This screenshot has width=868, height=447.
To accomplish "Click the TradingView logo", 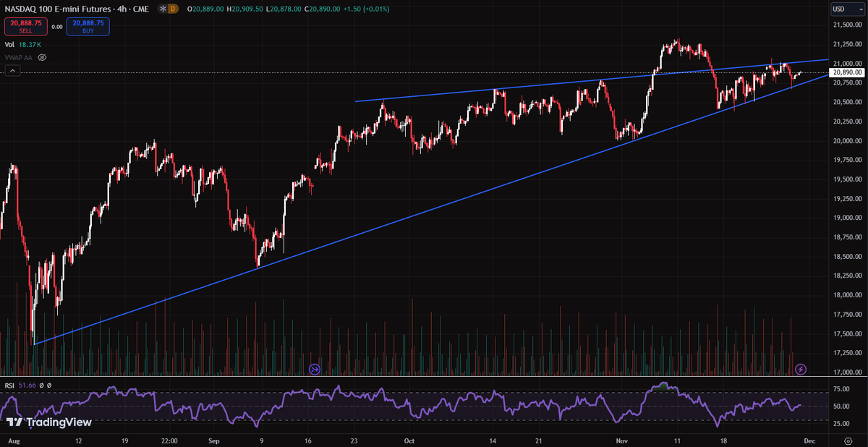I will (x=49, y=422).
